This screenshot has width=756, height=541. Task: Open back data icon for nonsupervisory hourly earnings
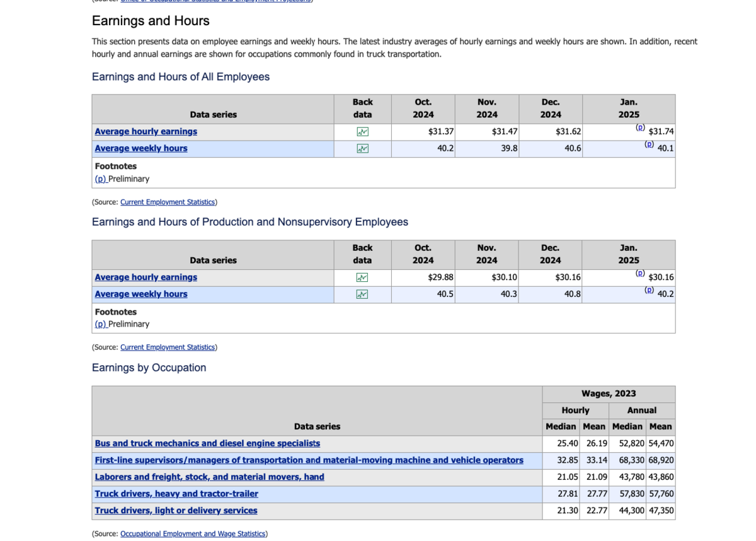[x=362, y=277]
